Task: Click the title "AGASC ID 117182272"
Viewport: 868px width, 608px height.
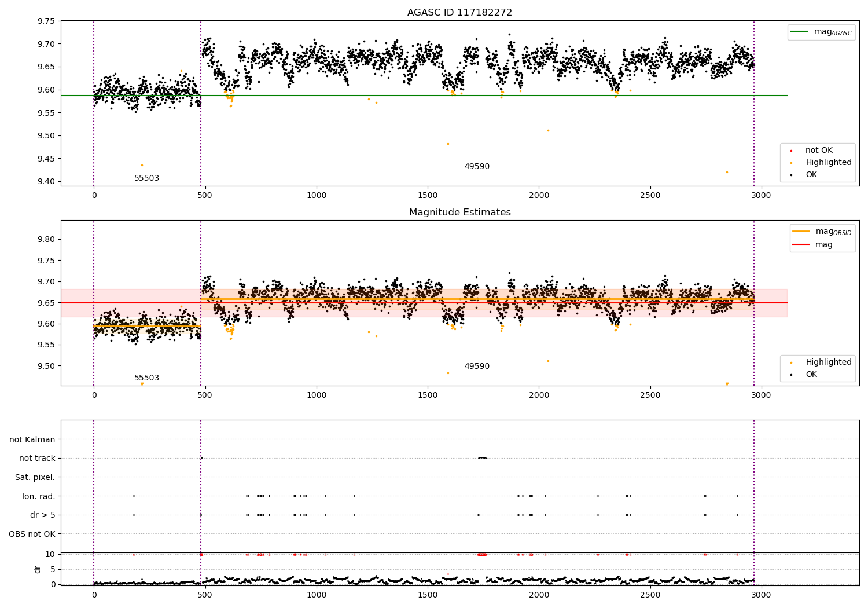Action: [x=459, y=13]
